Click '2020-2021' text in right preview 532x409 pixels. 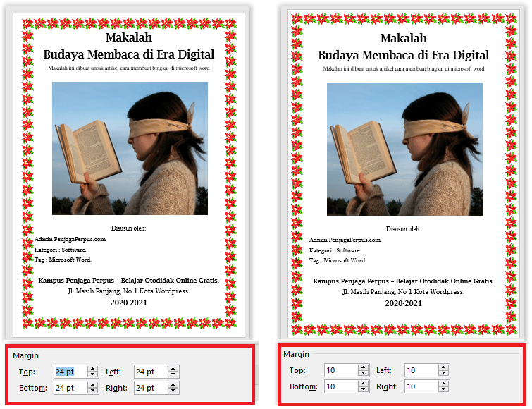[404, 303]
